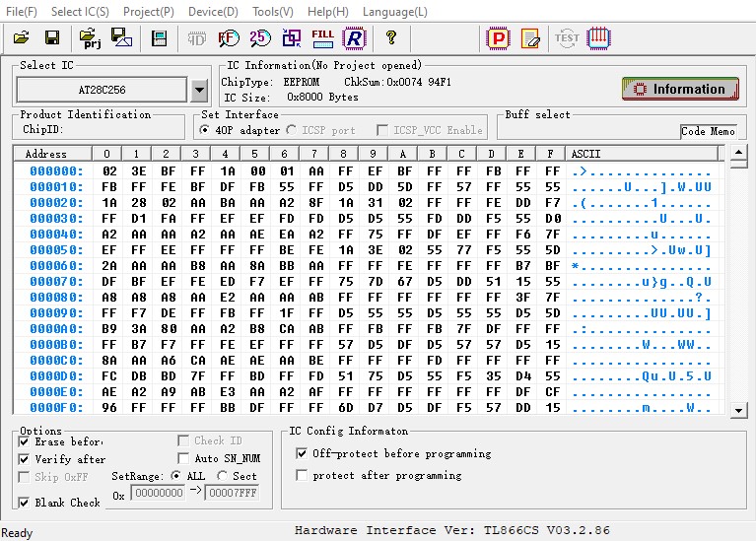This screenshot has height=541, width=756.
Task: Click the address row 0000F0:
Action: pyautogui.click(x=56, y=408)
